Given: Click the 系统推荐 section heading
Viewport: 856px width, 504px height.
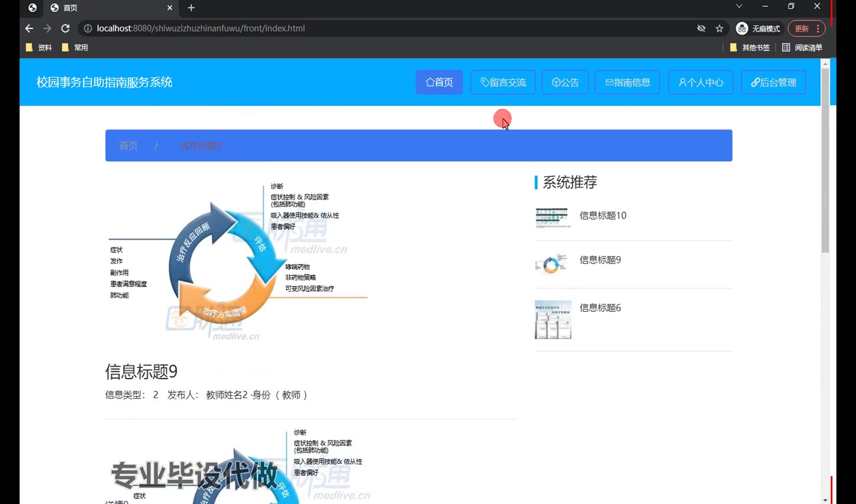Looking at the screenshot, I should [569, 182].
